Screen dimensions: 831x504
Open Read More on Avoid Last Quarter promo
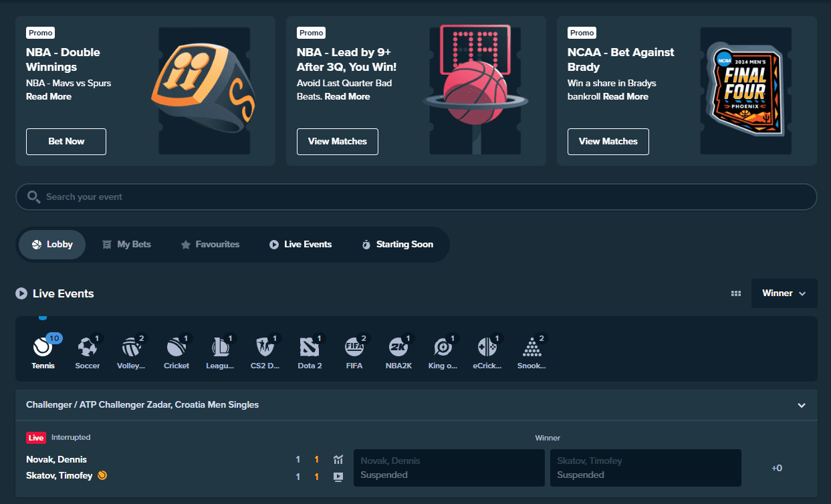tap(348, 96)
